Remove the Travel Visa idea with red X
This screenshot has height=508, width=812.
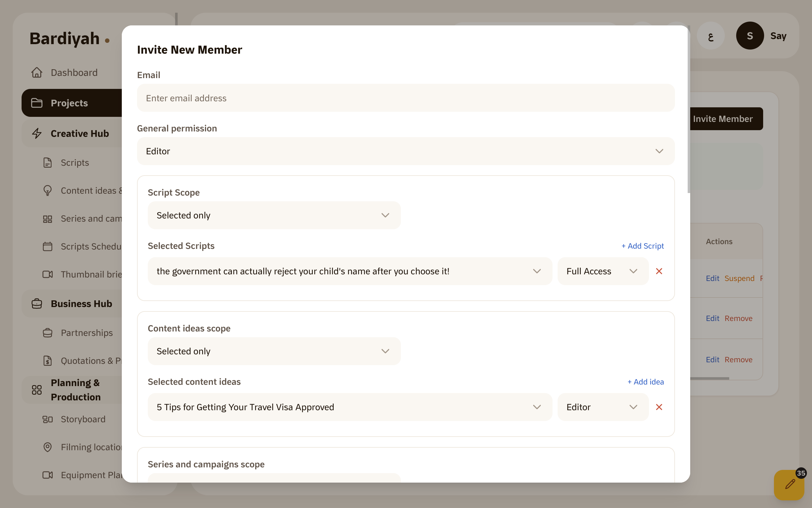coord(659,407)
